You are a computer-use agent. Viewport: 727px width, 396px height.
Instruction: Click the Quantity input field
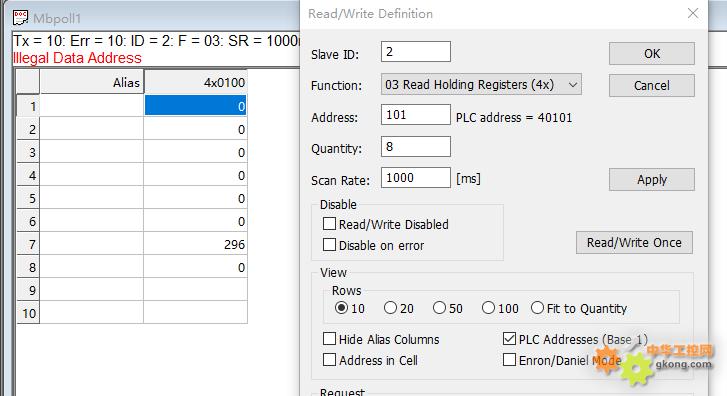click(415, 147)
